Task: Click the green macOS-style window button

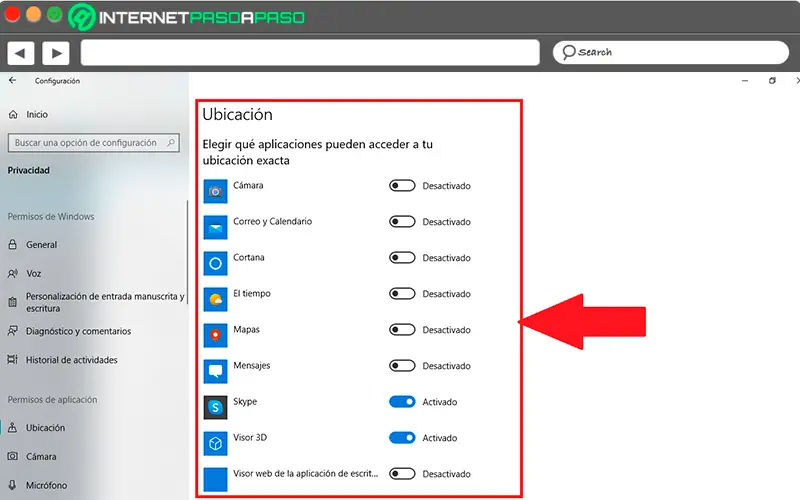Action: pos(55,14)
